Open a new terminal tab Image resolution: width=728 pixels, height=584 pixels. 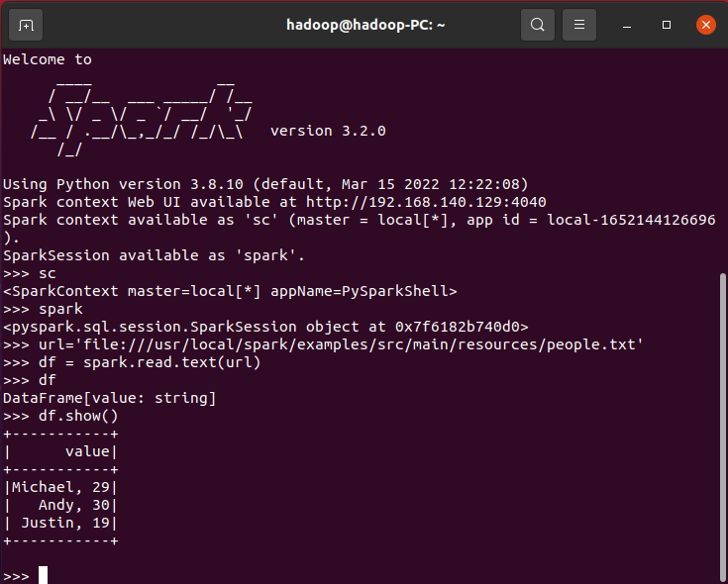click(x=26, y=25)
